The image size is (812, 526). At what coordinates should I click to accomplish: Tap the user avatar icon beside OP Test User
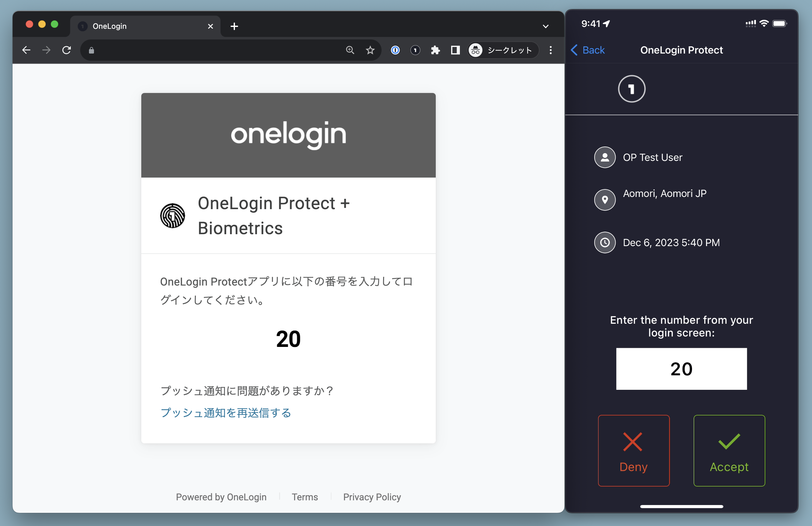point(605,157)
